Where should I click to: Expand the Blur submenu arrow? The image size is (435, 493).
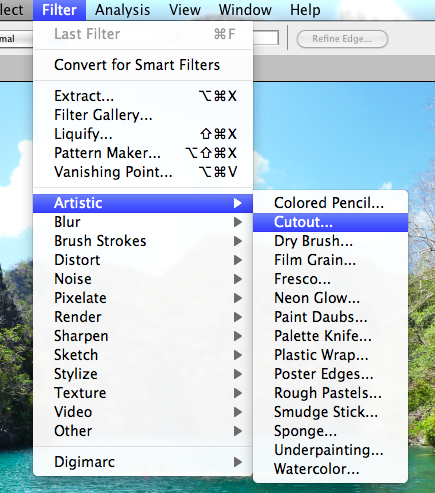[x=237, y=222]
